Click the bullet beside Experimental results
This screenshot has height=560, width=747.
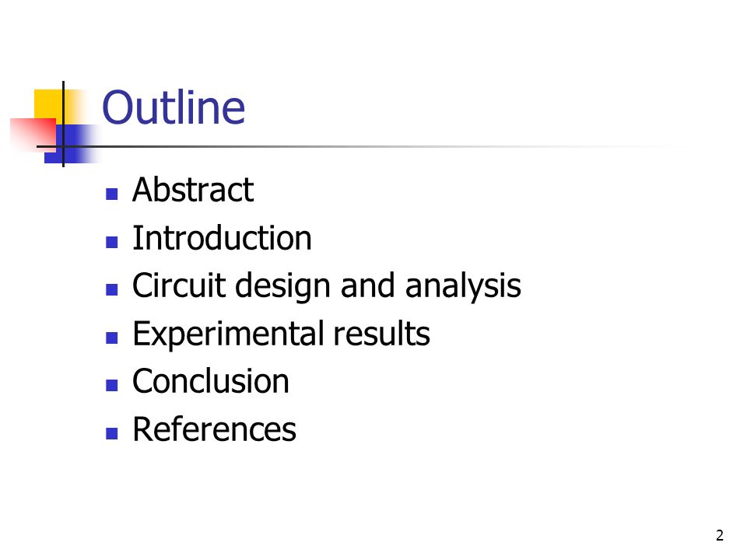[111, 338]
